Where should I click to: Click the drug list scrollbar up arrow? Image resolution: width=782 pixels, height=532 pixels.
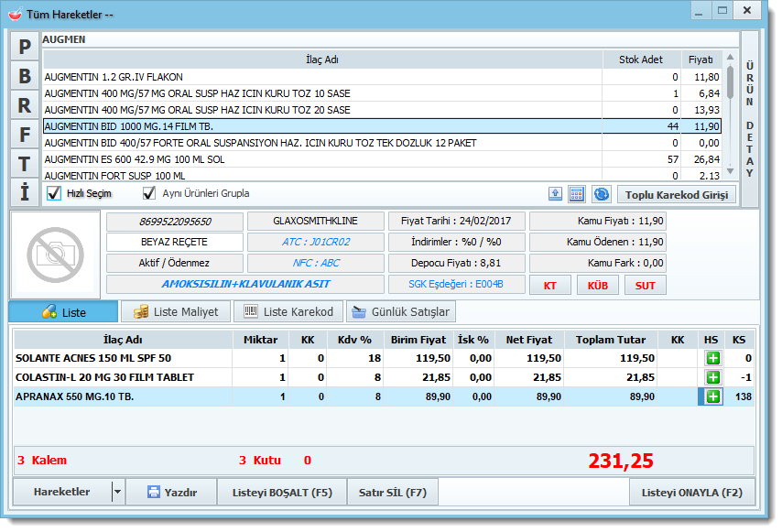(x=730, y=57)
